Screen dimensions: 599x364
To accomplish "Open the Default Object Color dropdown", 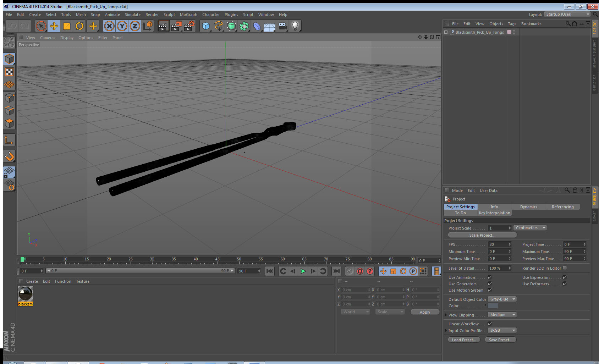I will coord(502,299).
